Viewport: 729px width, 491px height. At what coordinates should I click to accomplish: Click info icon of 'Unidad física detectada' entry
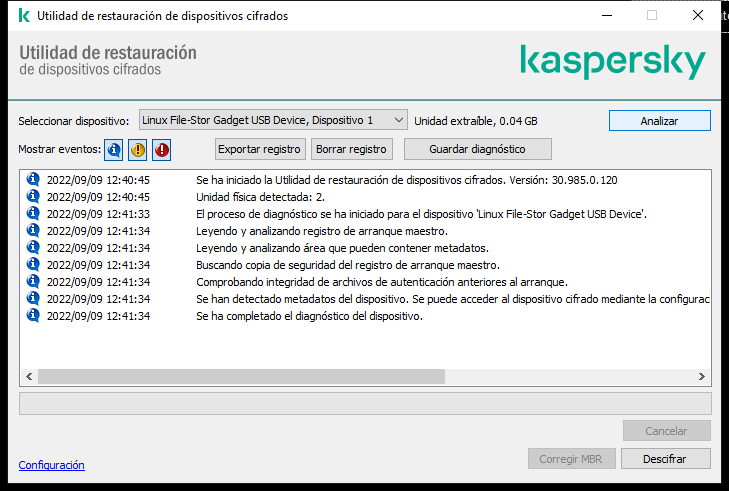click(32, 197)
